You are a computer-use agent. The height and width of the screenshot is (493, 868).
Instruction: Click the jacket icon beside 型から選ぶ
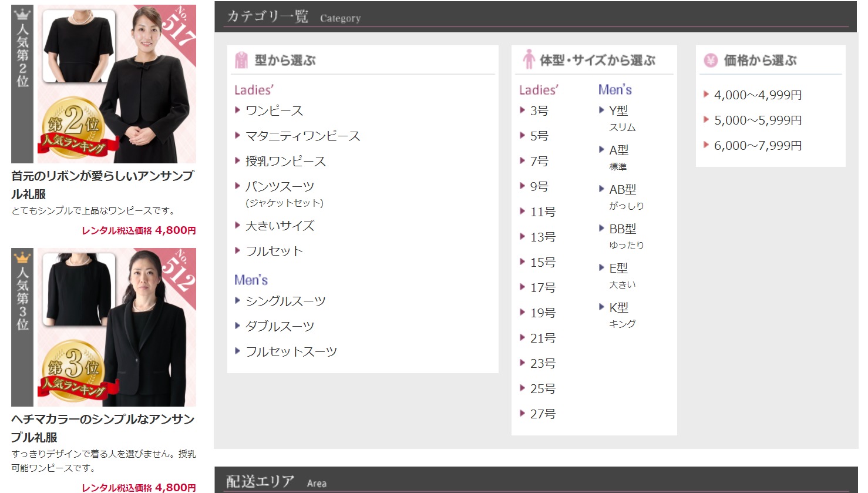[x=241, y=60]
